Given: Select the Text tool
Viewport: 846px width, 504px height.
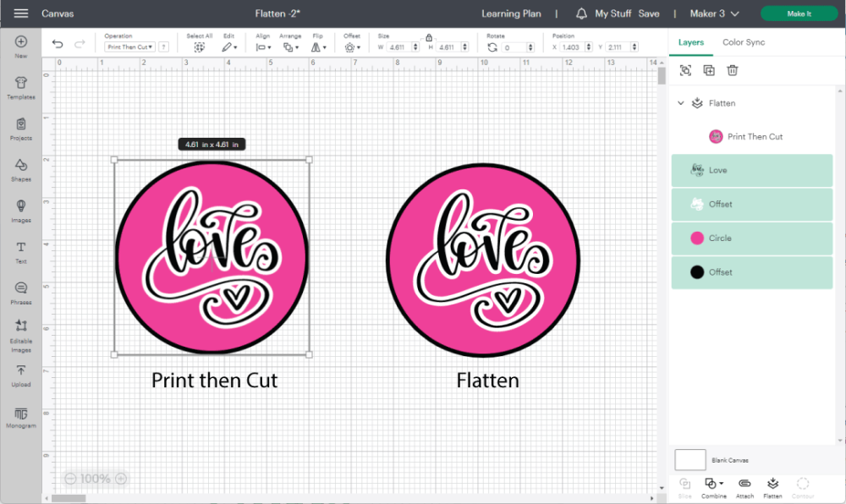Looking at the screenshot, I should tap(21, 252).
